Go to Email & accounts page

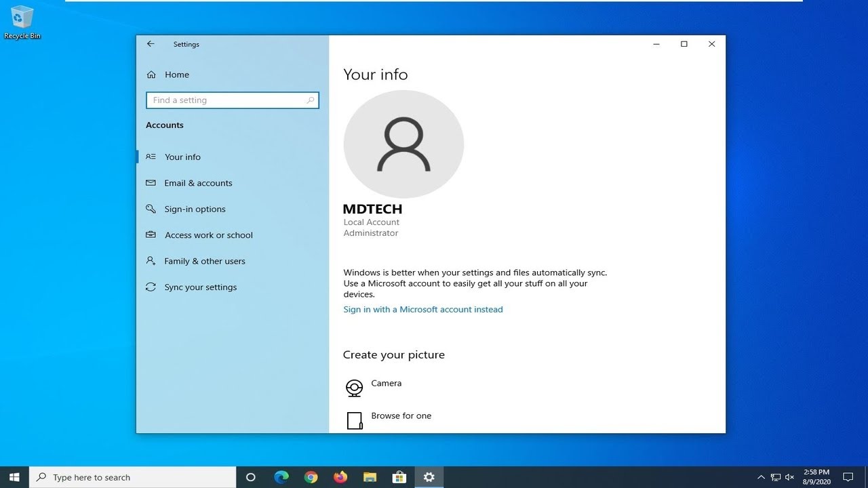coord(198,183)
